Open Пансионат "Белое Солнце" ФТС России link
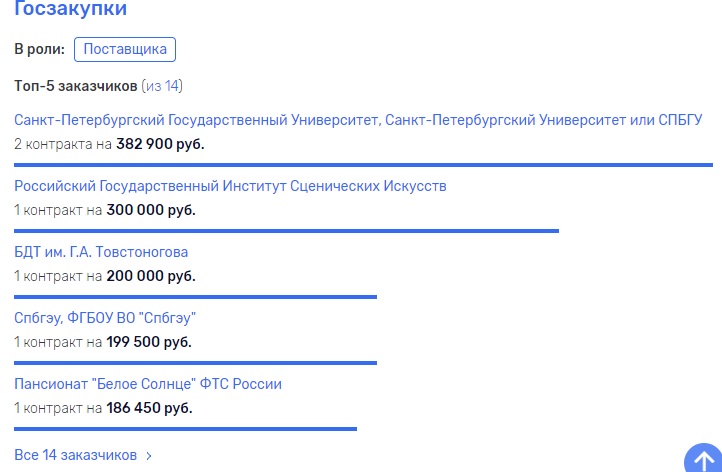Screen dimensions: 722x472 [x=148, y=384]
